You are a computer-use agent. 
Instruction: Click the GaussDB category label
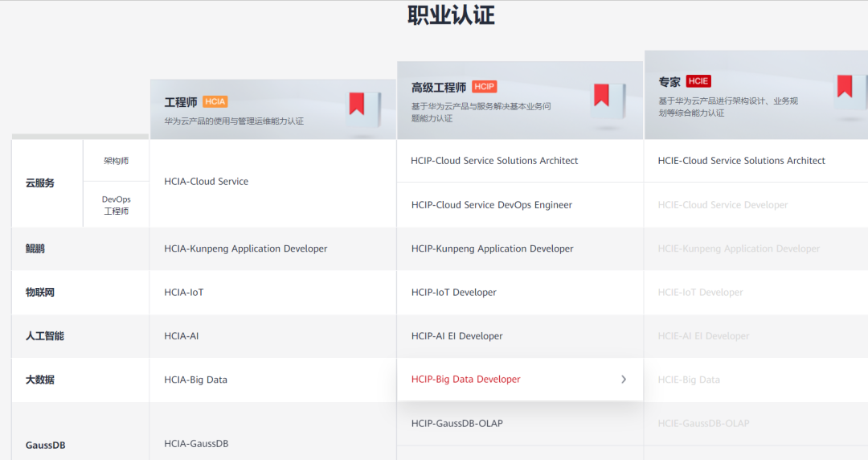(45, 445)
